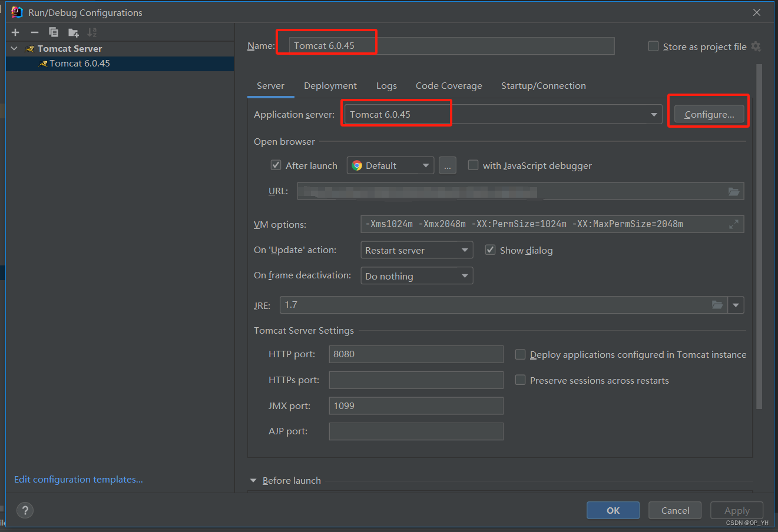Open the Logs tab

(x=386, y=86)
